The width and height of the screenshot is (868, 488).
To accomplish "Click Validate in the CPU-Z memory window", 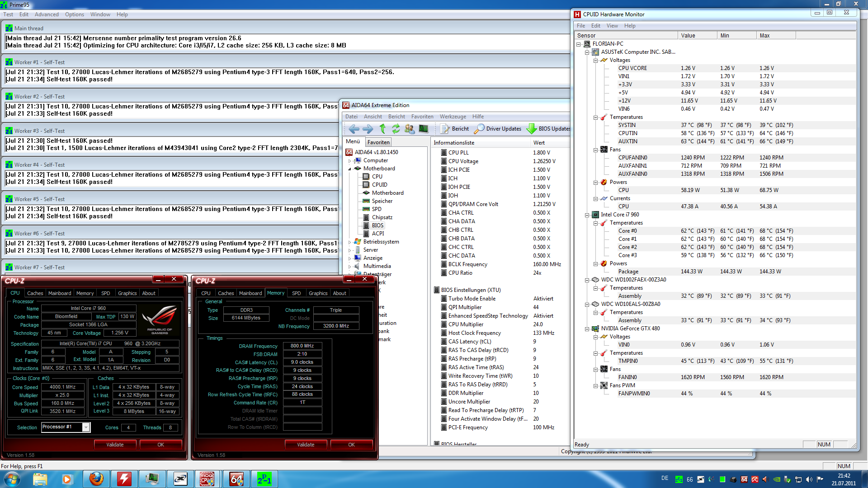I will [306, 445].
